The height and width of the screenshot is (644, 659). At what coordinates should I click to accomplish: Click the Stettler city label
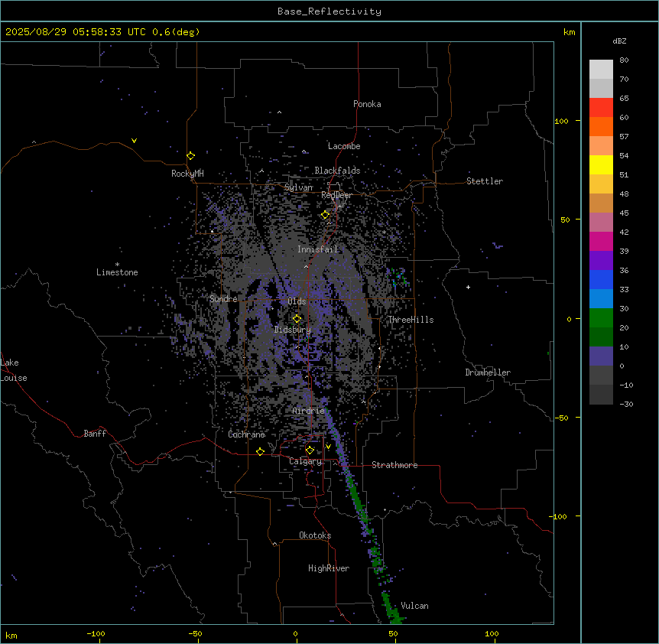[x=485, y=181]
